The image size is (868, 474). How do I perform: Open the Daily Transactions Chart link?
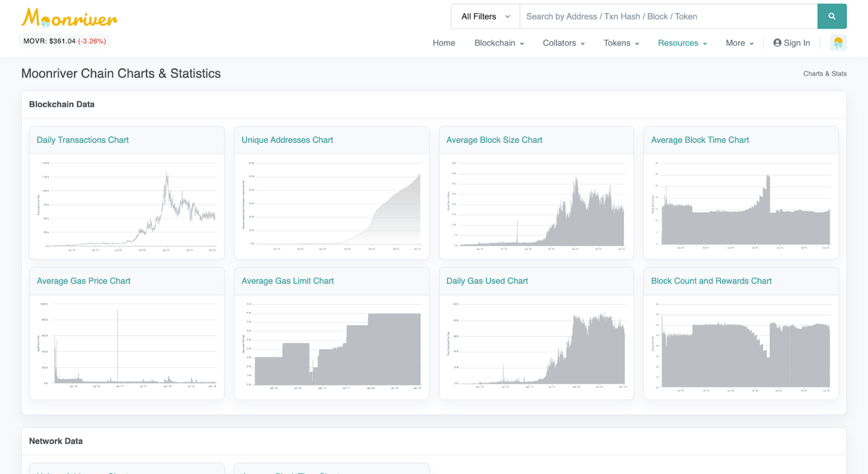coord(82,140)
